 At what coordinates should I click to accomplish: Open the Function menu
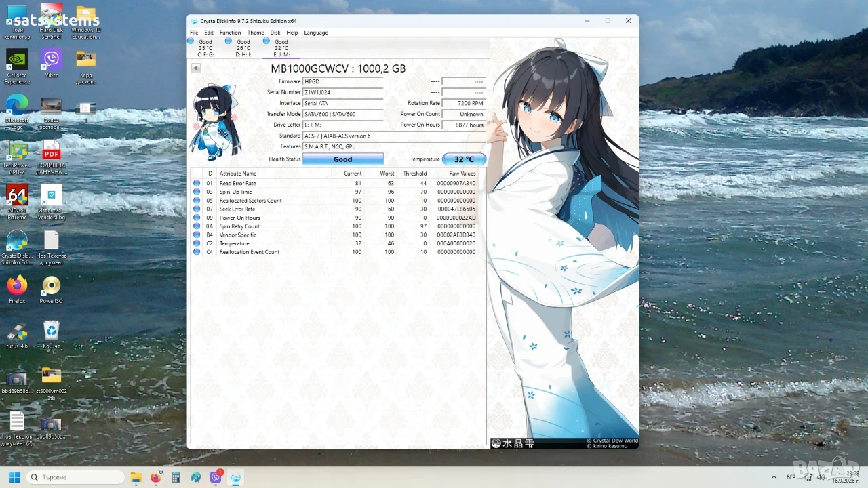tap(230, 33)
